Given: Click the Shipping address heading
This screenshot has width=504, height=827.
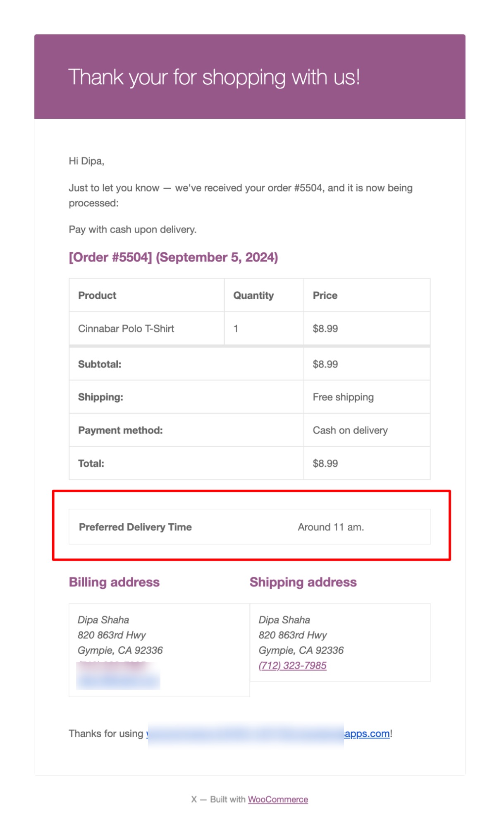Looking at the screenshot, I should 303,582.
